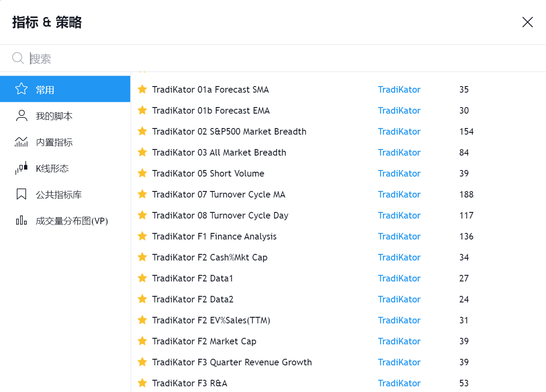
Task: Click the search magnifier icon
Action: (18, 58)
